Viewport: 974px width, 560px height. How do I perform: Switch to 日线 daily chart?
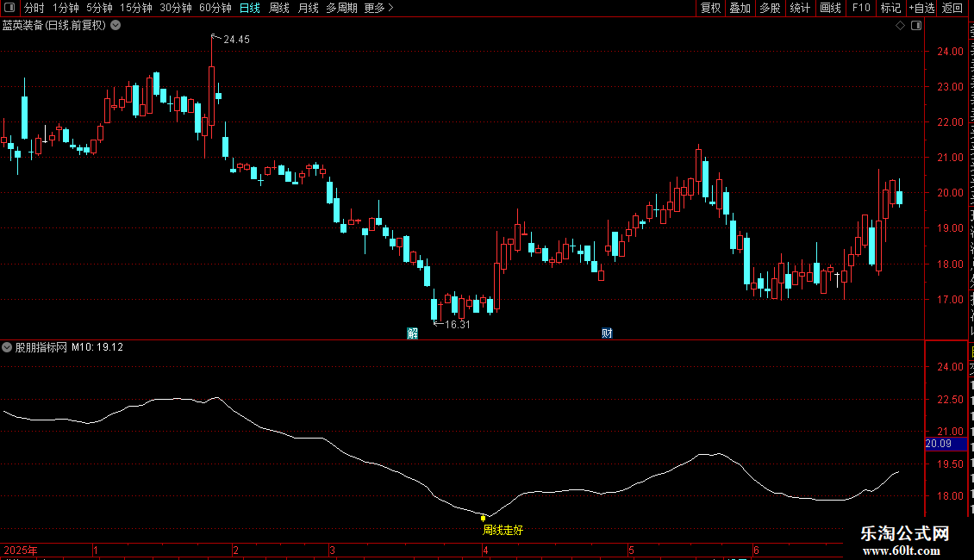tap(250, 8)
